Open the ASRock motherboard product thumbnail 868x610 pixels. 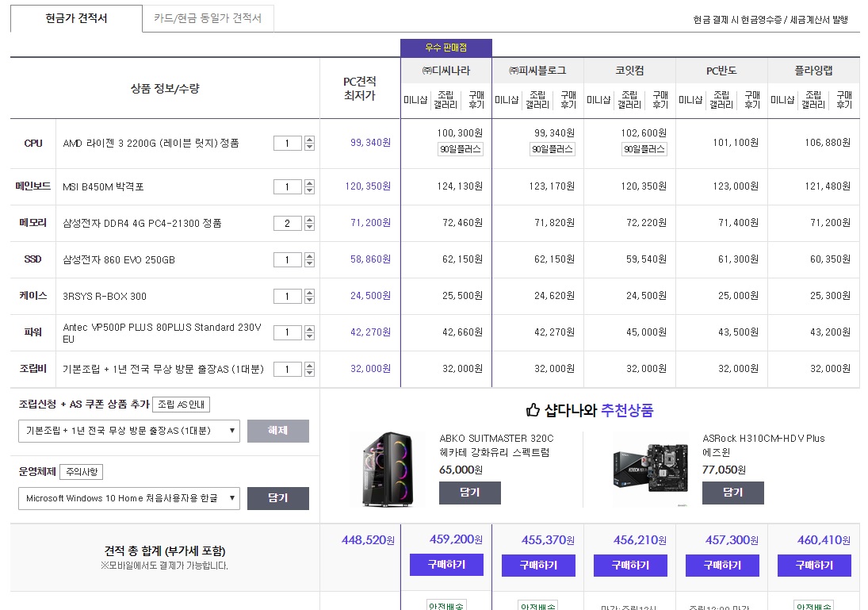click(651, 470)
